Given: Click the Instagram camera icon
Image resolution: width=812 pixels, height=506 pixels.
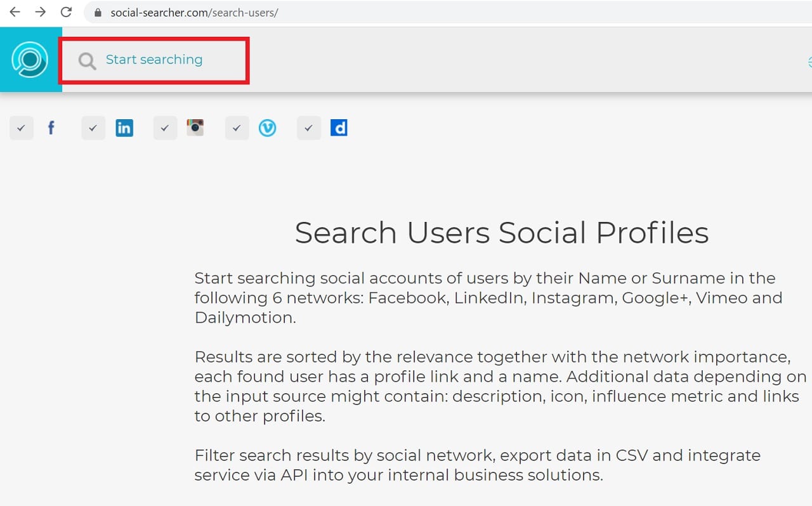Looking at the screenshot, I should click(x=195, y=127).
